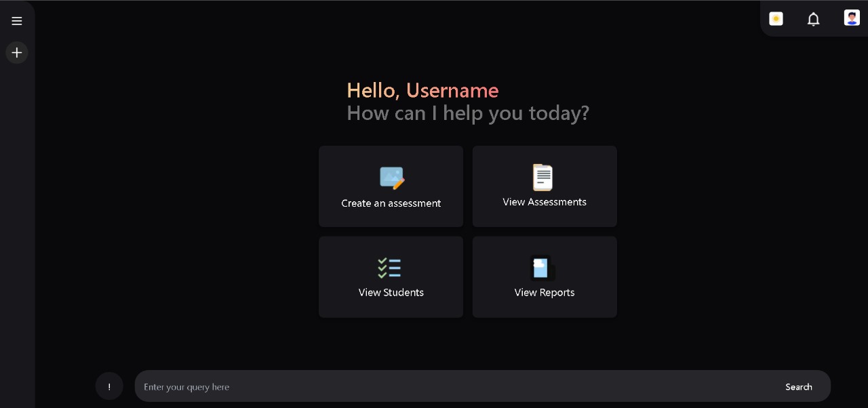Open the hamburger sidebar menu
Image resolution: width=868 pixels, height=408 pixels.
pyautogui.click(x=17, y=21)
